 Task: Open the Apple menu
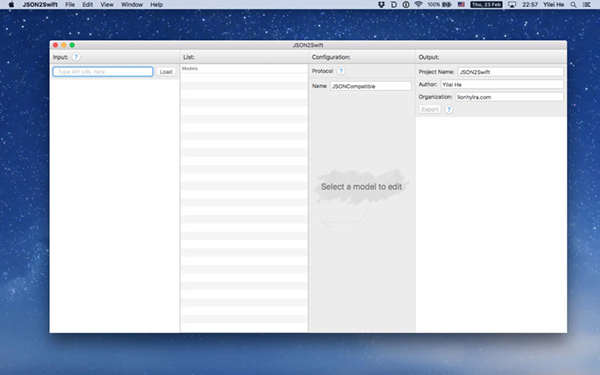pos(11,5)
